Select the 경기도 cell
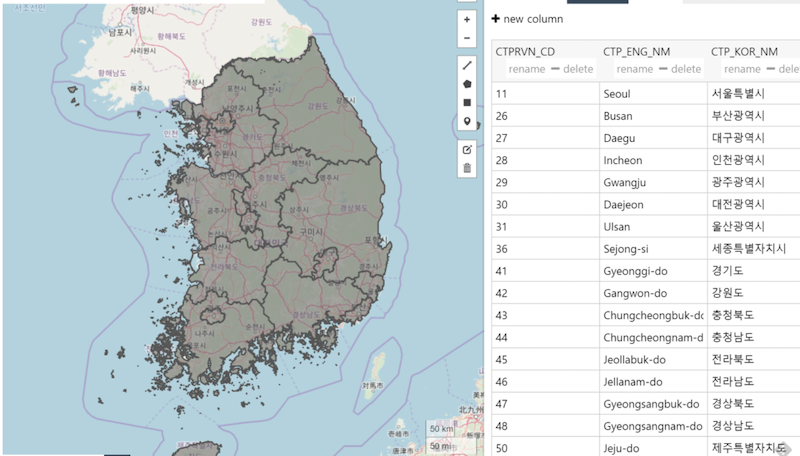 pos(754,271)
